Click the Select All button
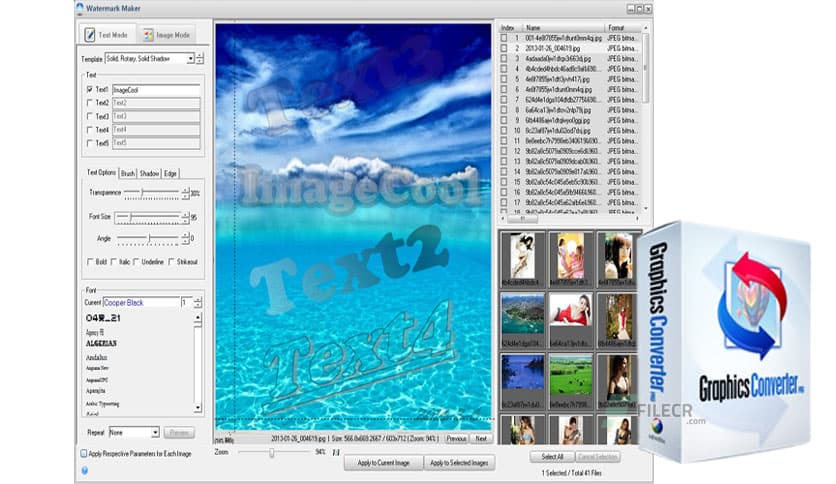Image resolution: width=836 pixels, height=484 pixels. click(552, 457)
